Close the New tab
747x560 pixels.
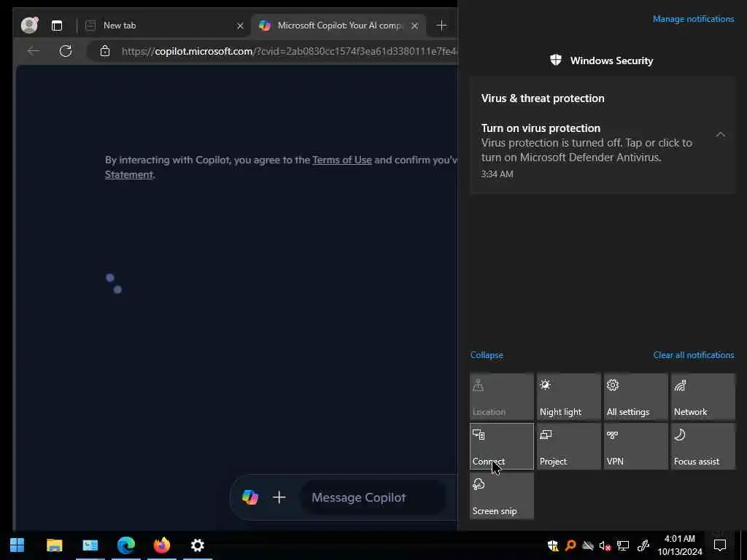240,26
